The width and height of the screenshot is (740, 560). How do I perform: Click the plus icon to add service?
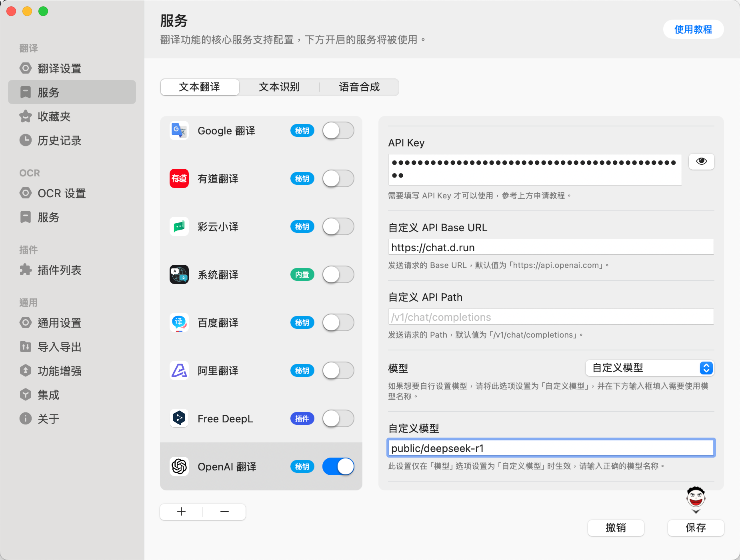[182, 512]
